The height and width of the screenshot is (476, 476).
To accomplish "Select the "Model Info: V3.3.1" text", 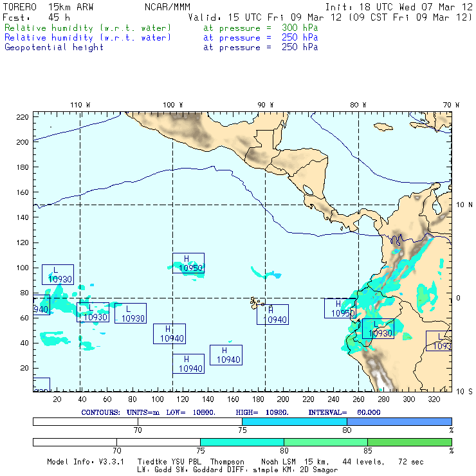I will [86, 462].
